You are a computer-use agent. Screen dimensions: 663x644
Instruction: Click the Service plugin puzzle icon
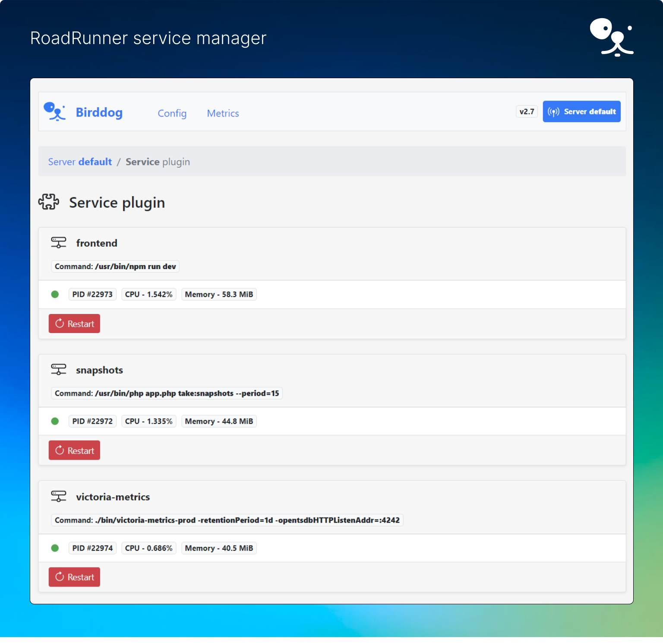pos(48,202)
